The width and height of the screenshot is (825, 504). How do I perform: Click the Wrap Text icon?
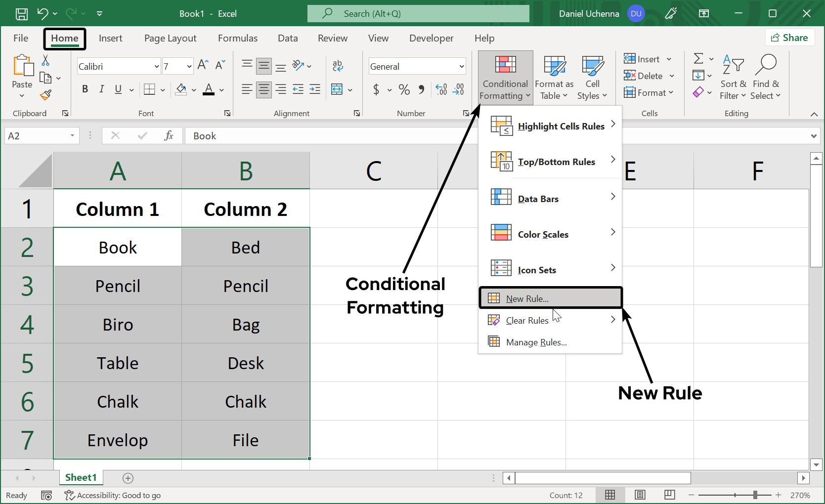(x=338, y=65)
